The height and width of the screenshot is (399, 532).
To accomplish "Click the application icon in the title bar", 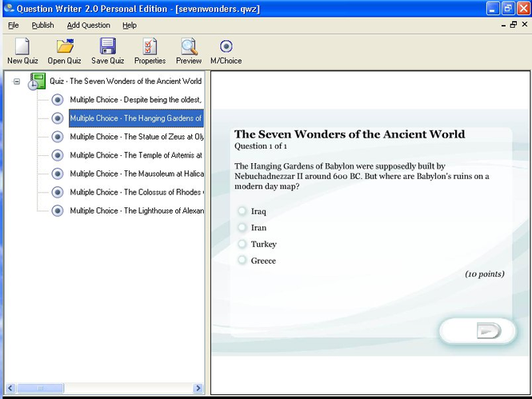I will [9, 8].
